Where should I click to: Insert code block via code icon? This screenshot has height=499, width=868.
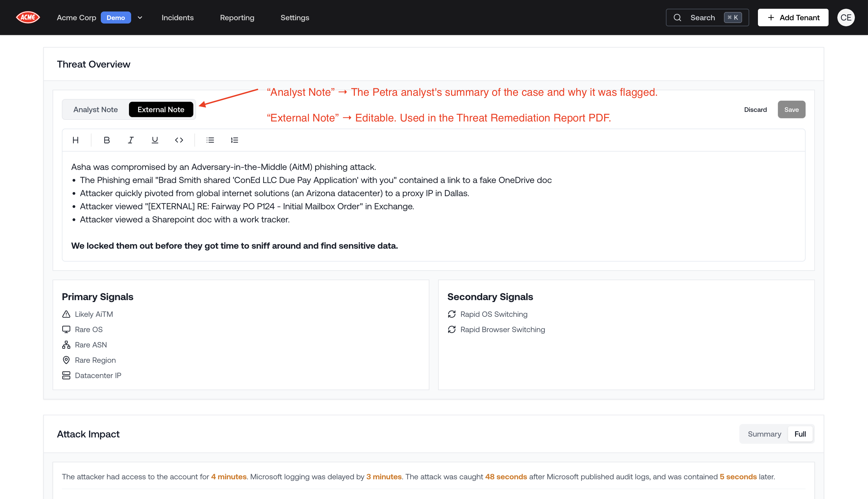click(179, 140)
